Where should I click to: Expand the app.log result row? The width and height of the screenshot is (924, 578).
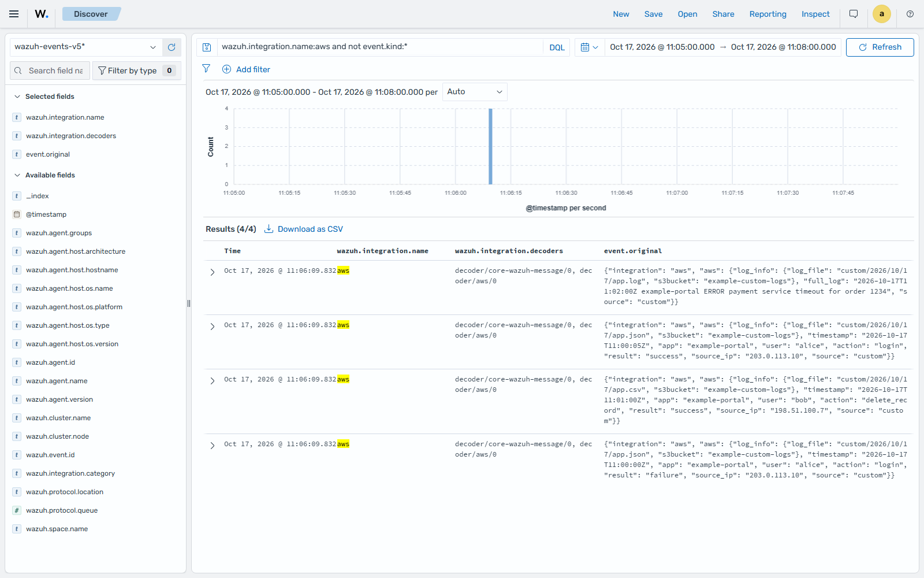pos(212,272)
